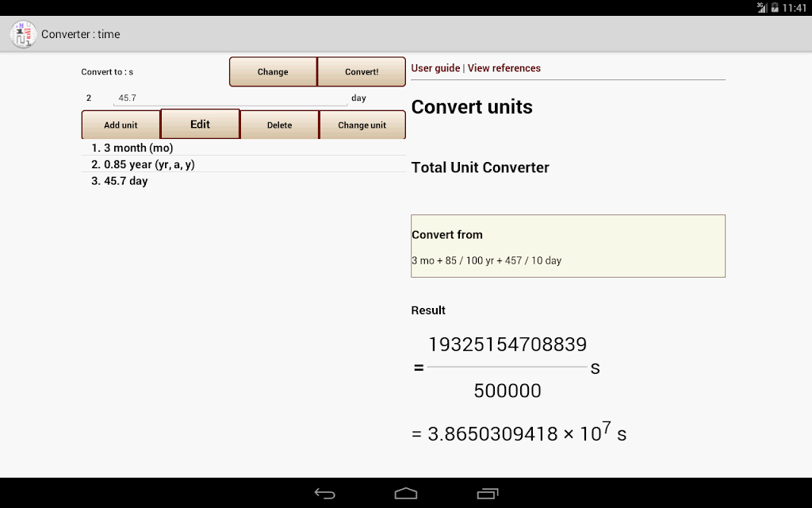Screen dimensions: 812x508
Task: Focus the 45.7 value input field
Action: 231,98
